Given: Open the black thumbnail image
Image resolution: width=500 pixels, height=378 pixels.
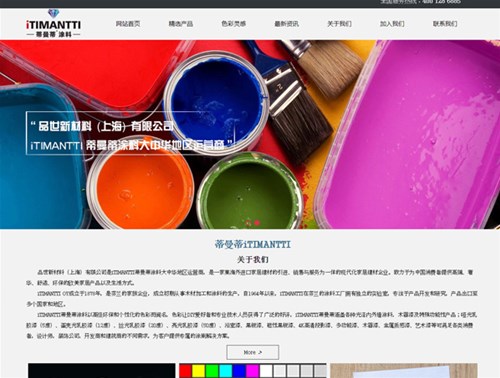Looking at the screenshot, I should pos(102,371).
